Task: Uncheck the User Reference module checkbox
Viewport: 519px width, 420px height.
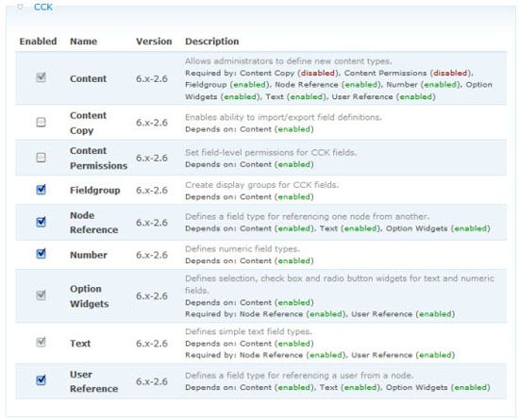Action: point(41,380)
